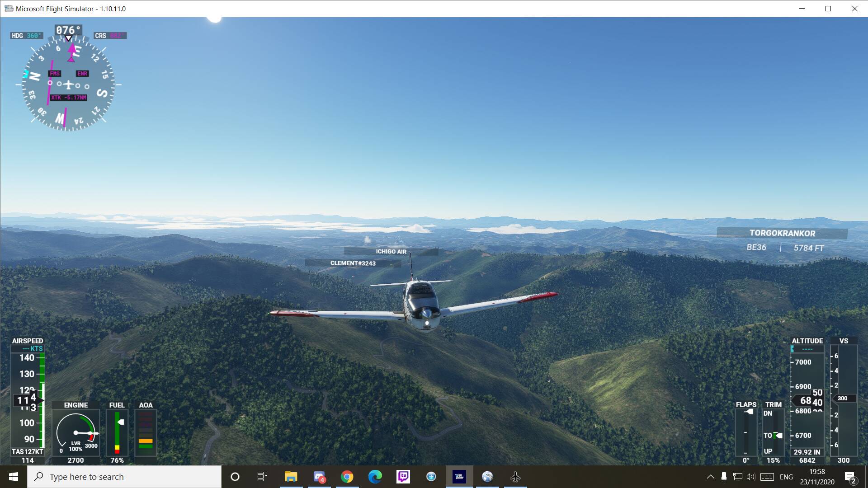
Task: Show hidden system tray icons
Action: 710,477
